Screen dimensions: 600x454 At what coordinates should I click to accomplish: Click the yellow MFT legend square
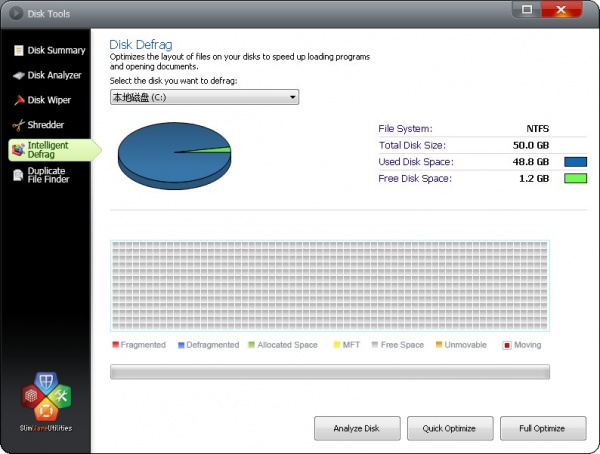click(x=335, y=345)
